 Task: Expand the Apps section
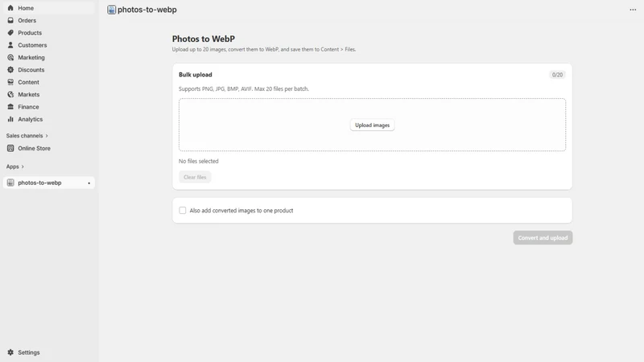(15, 167)
